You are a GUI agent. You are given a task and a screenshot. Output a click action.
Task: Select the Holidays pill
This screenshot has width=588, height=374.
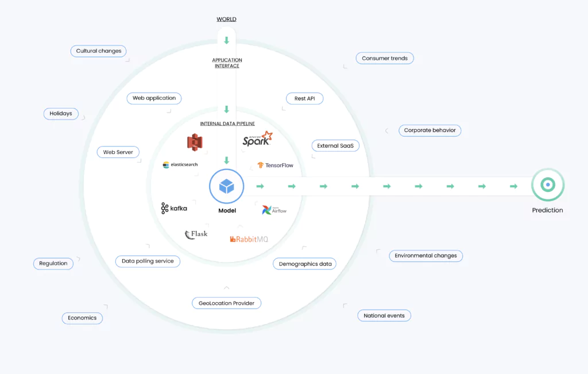(61, 114)
